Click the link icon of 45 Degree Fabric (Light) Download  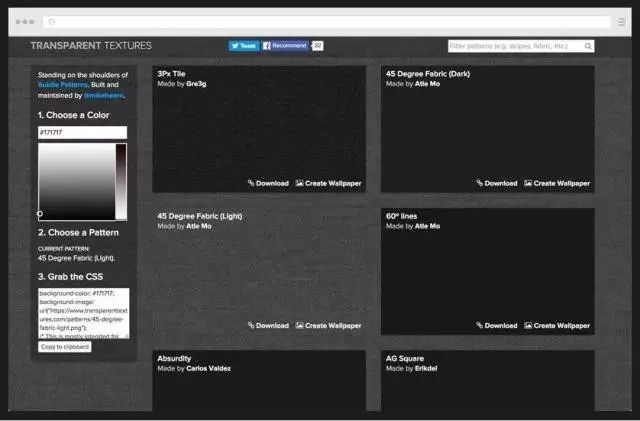pos(251,325)
